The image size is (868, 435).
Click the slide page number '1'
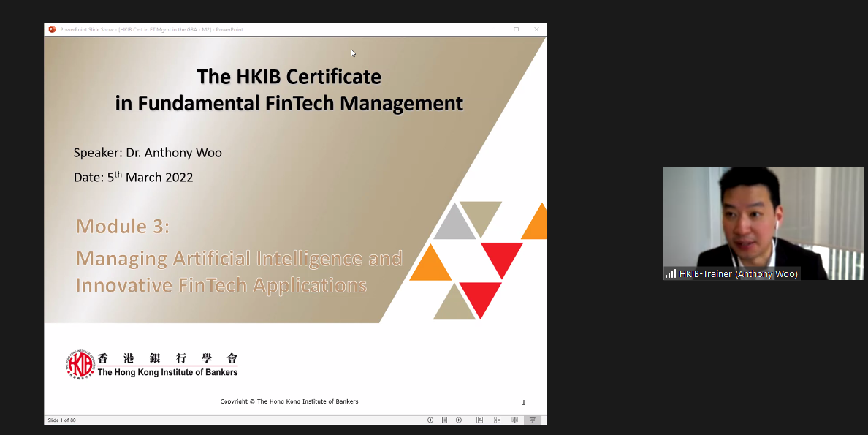[524, 402]
